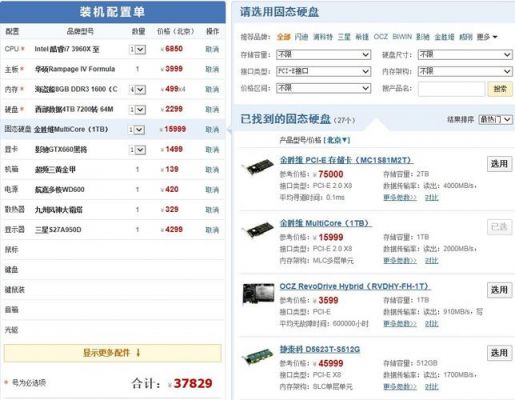Open D5623T-S512G product thumbnail
The image size is (515, 400).
coord(258,357)
